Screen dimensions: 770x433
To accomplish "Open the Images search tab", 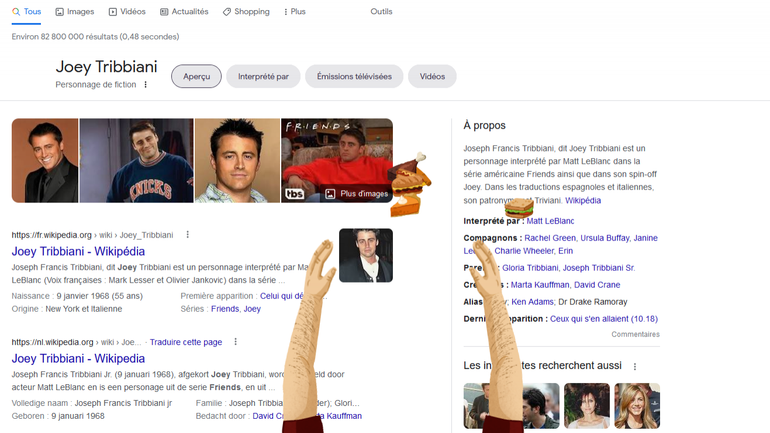I will pos(75,12).
